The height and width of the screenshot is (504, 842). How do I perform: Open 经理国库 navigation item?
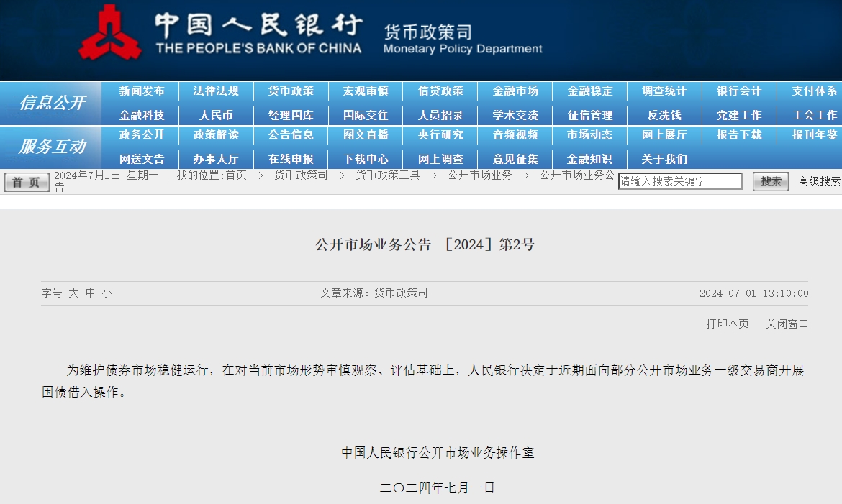pos(291,116)
